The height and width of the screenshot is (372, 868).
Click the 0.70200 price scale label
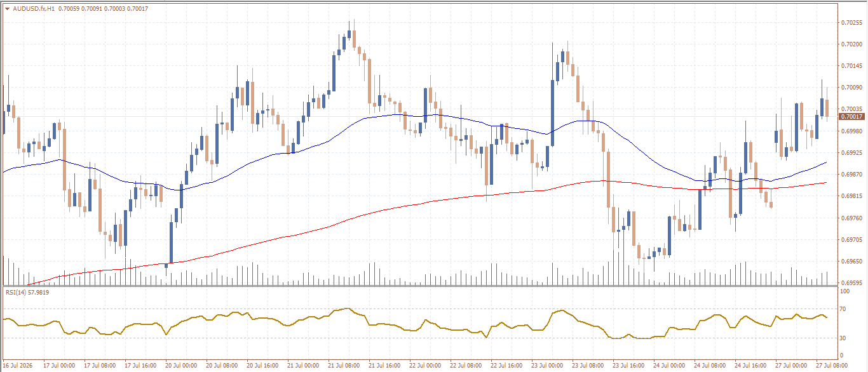[x=851, y=44]
